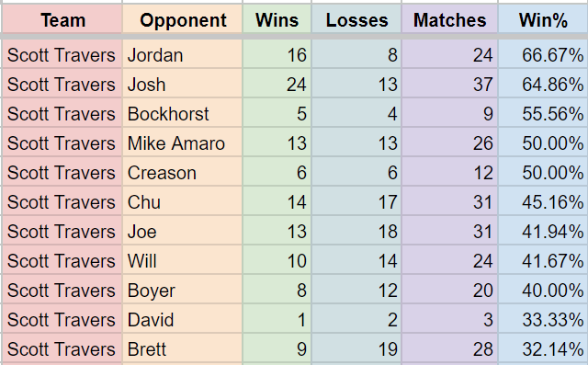This screenshot has width=588, height=365.
Task: Click Jordan's 66.67% win percentage cell
Action: click(x=543, y=55)
